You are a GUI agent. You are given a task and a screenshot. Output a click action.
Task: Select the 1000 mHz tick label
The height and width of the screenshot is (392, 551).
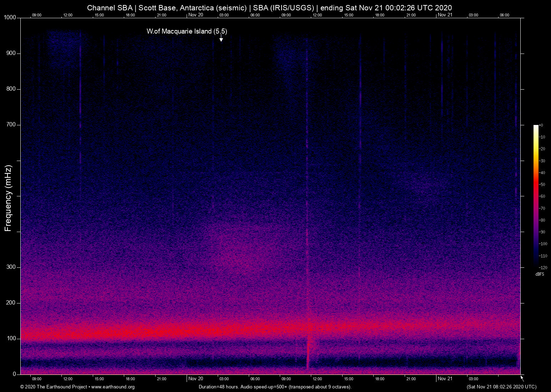[9, 17]
